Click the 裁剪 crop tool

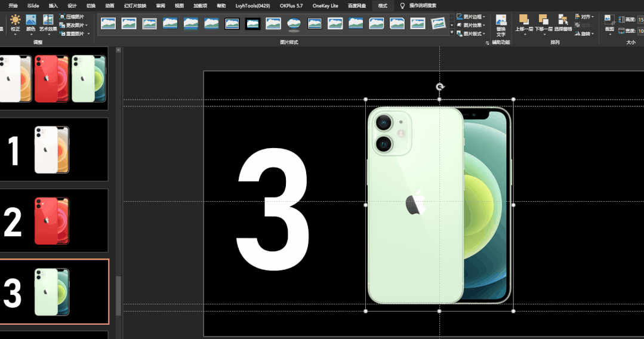(609, 24)
